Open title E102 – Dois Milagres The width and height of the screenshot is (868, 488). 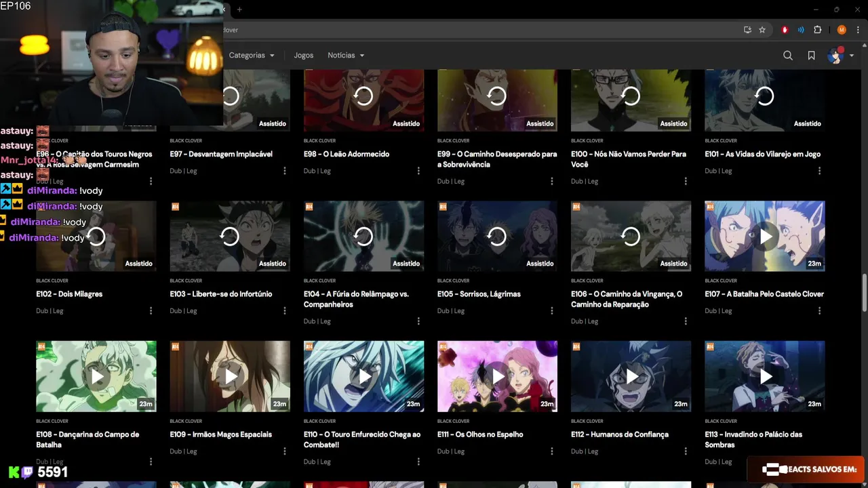pyautogui.click(x=69, y=294)
